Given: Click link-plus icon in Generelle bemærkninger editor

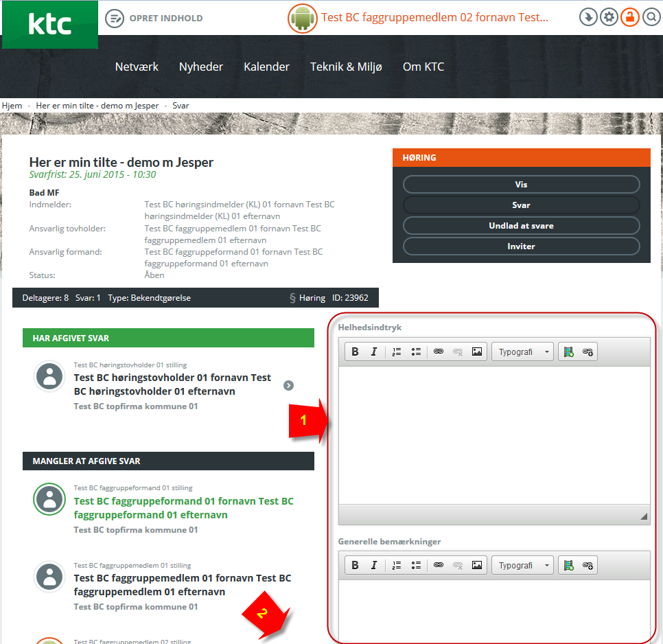Looking at the screenshot, I should click(588, 565).
